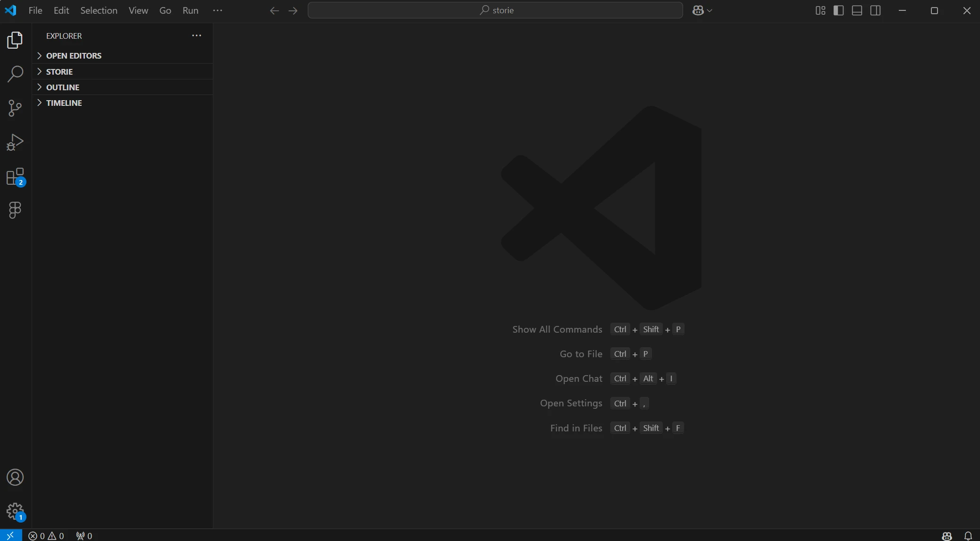Screen dimensions: 980x541
Task: Toggle primary side bar visibility
Action: 839,10
